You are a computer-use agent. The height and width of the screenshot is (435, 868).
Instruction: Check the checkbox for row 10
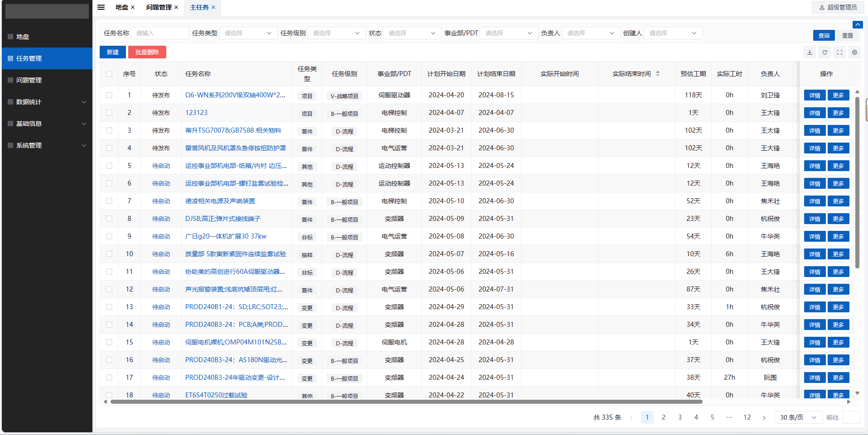(109, 254)
